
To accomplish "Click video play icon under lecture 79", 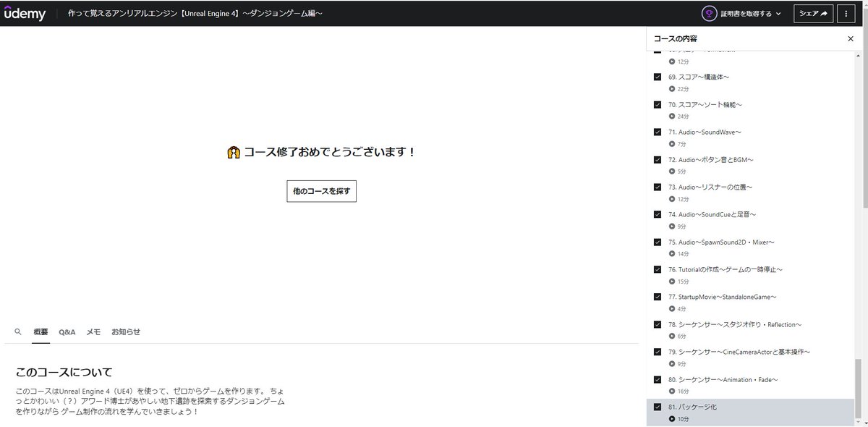I will tap(672, 364).
